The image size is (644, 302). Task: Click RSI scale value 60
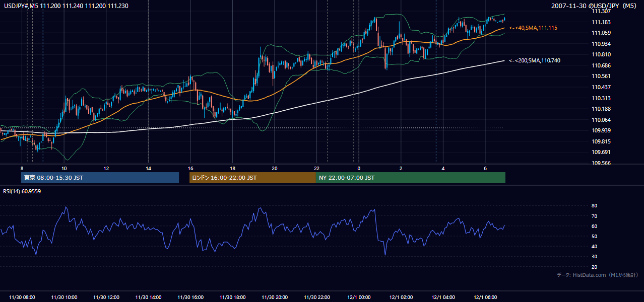[594, 226]
